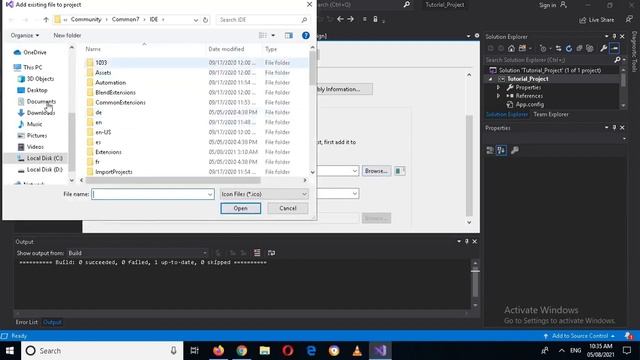Click the Open button

tap(240, 209)
